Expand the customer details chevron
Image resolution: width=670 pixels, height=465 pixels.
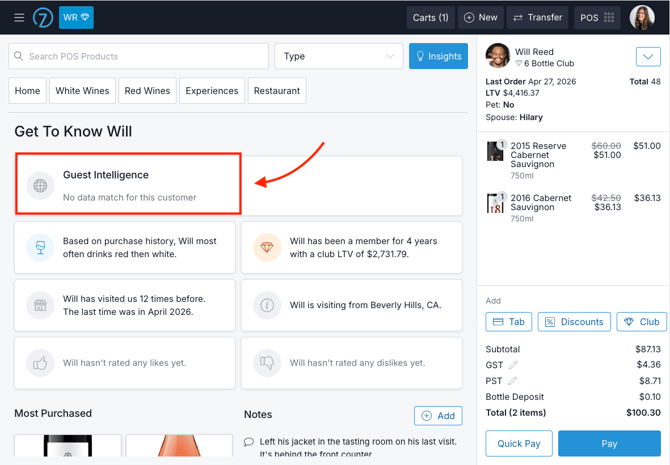648,56
